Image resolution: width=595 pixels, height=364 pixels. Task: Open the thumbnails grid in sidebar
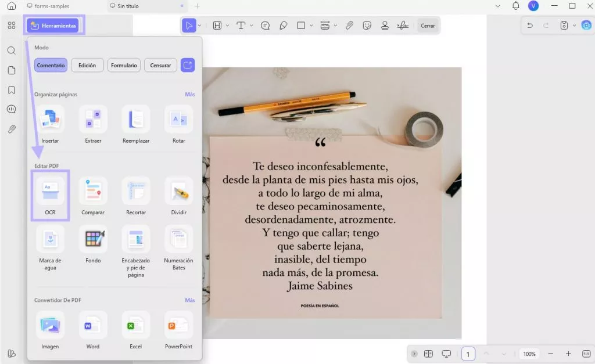[x=12, y=26]
